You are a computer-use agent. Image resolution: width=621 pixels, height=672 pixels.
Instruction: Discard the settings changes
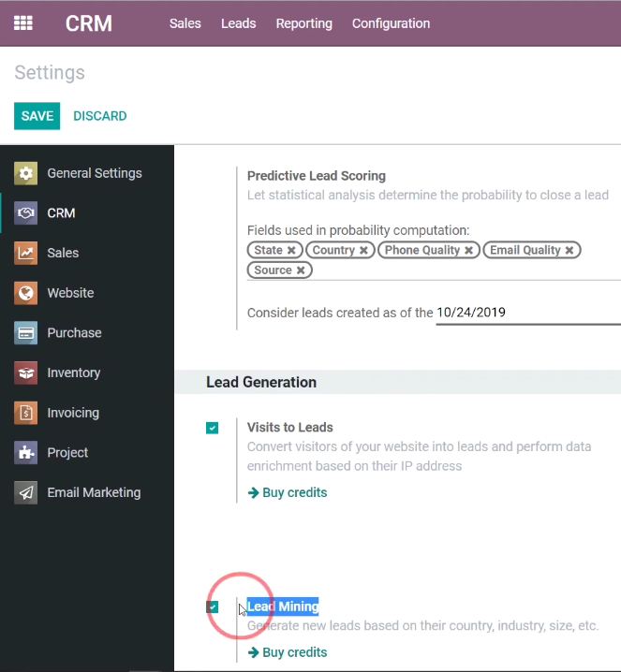tap(100, 116)
